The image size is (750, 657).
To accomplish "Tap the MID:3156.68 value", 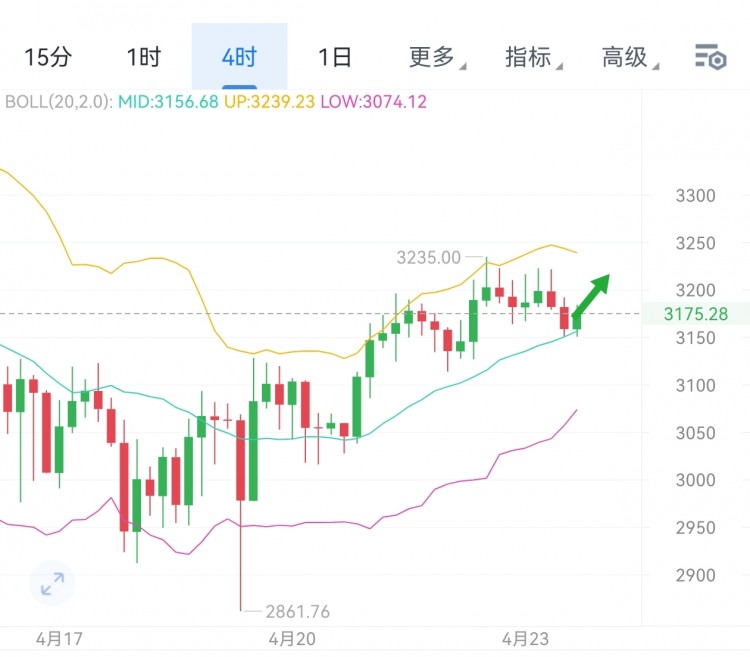I will tap(169, 102).
